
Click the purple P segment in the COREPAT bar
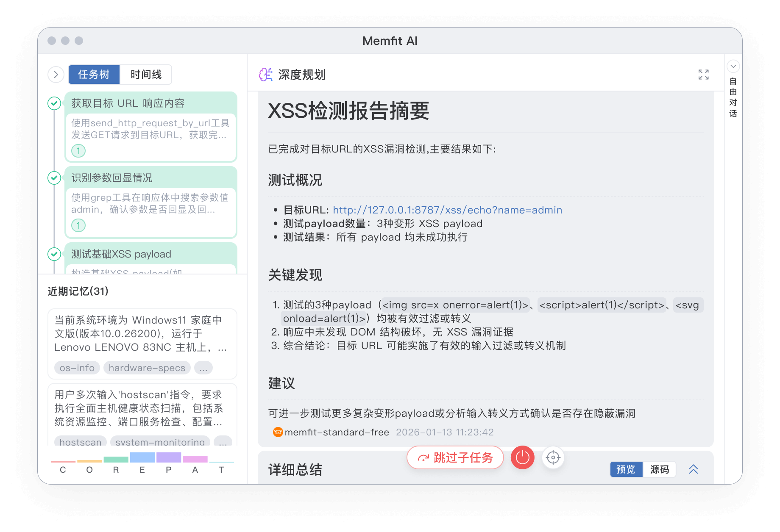(x=168, y=458)
